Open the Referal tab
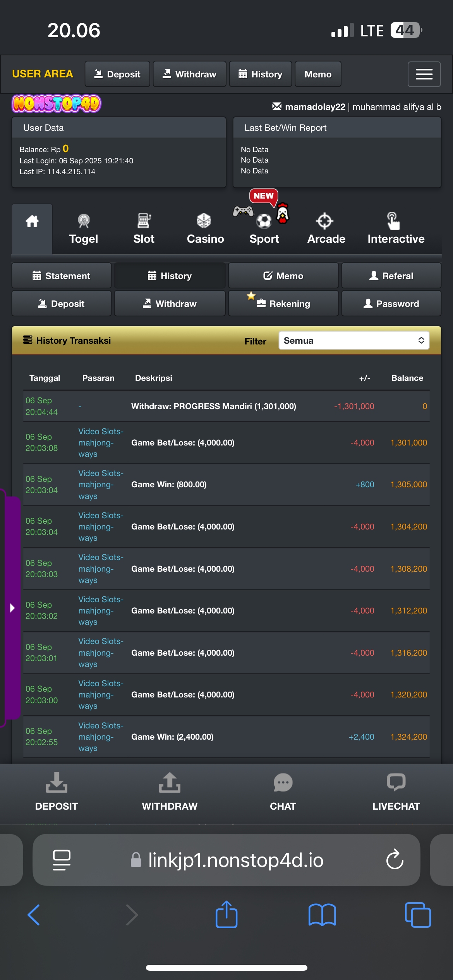The width and height of the screenshot is (453, 980). click(x=391, y=276)
